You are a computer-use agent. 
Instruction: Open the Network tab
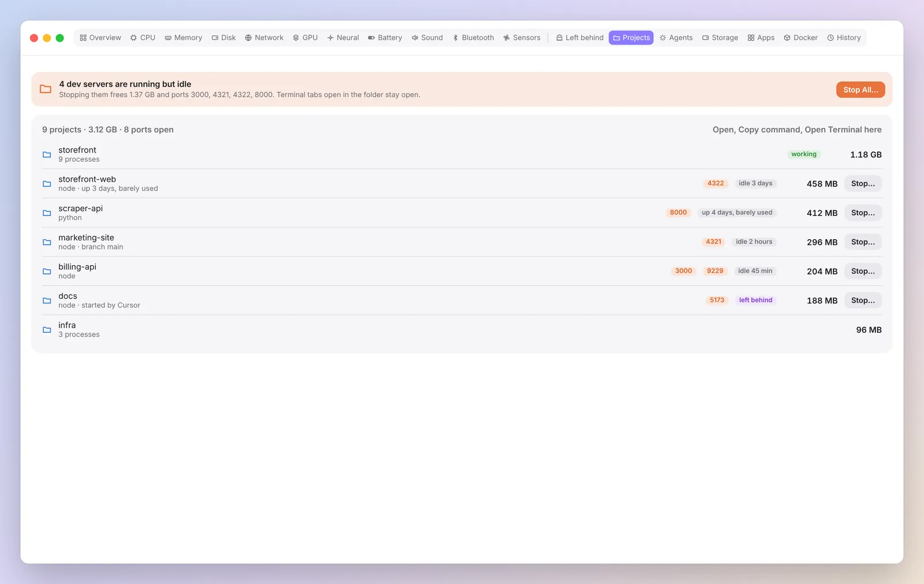coord(264,38)
